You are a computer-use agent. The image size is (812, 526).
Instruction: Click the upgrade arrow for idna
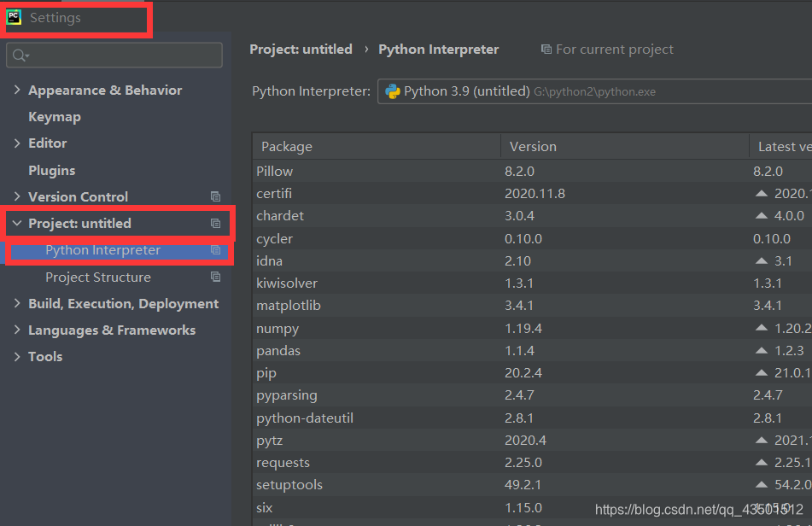[762, 261]
